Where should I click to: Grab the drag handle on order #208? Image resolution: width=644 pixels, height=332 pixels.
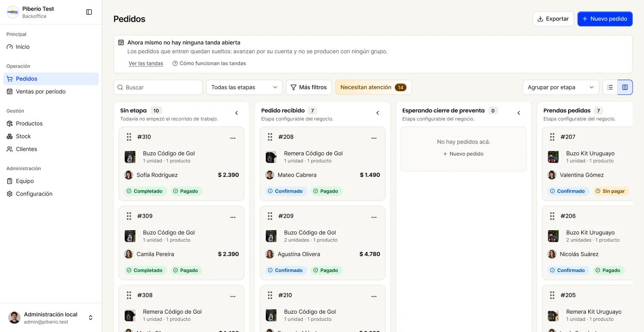270,137
